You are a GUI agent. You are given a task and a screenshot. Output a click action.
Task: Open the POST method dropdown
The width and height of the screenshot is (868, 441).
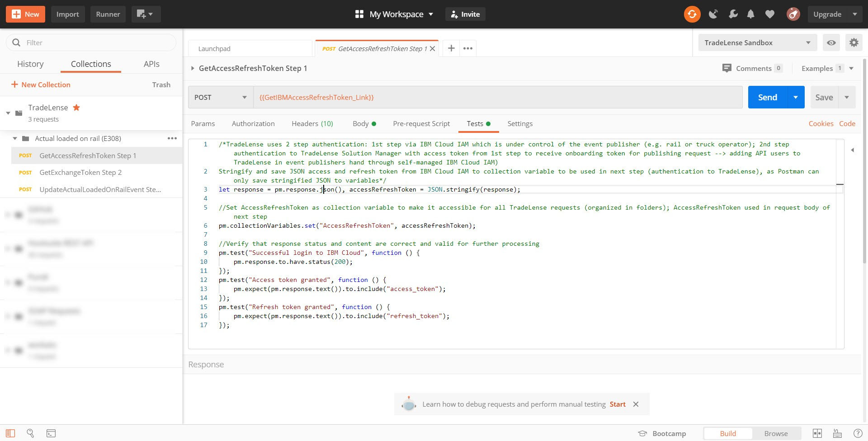[220, 98]
